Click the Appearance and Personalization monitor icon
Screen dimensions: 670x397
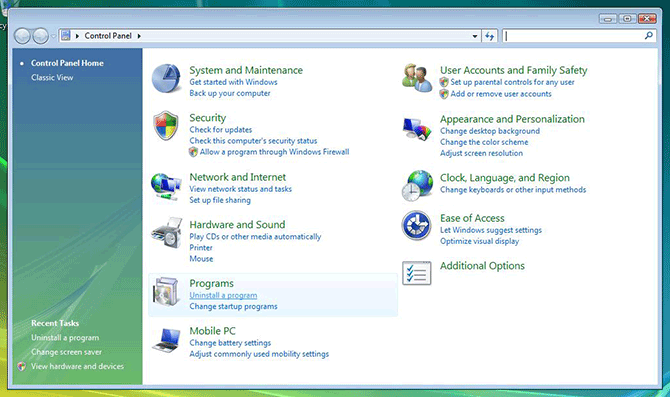click(x=417, y=129)
